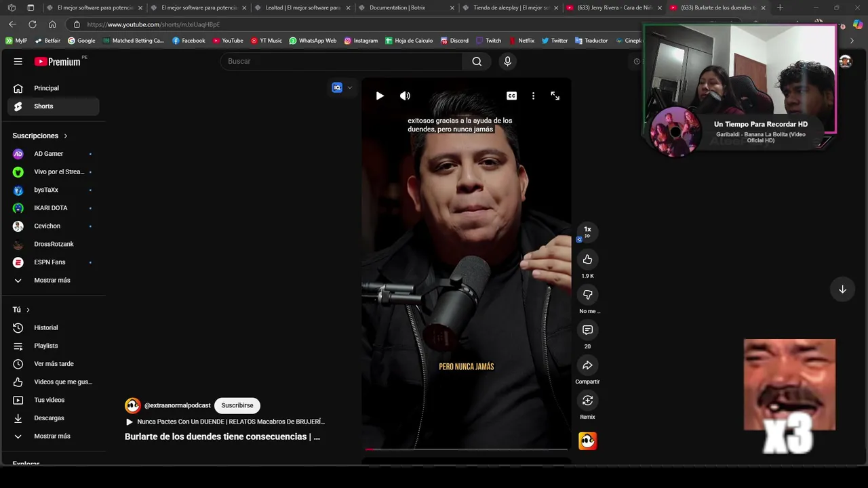Open Videos que me gustan
The height and width of the screenshot is (488, 868).
tap(53, 382)
